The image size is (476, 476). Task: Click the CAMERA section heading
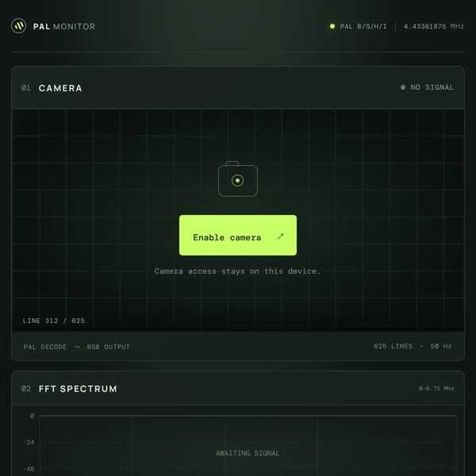[x=60, y=88]
